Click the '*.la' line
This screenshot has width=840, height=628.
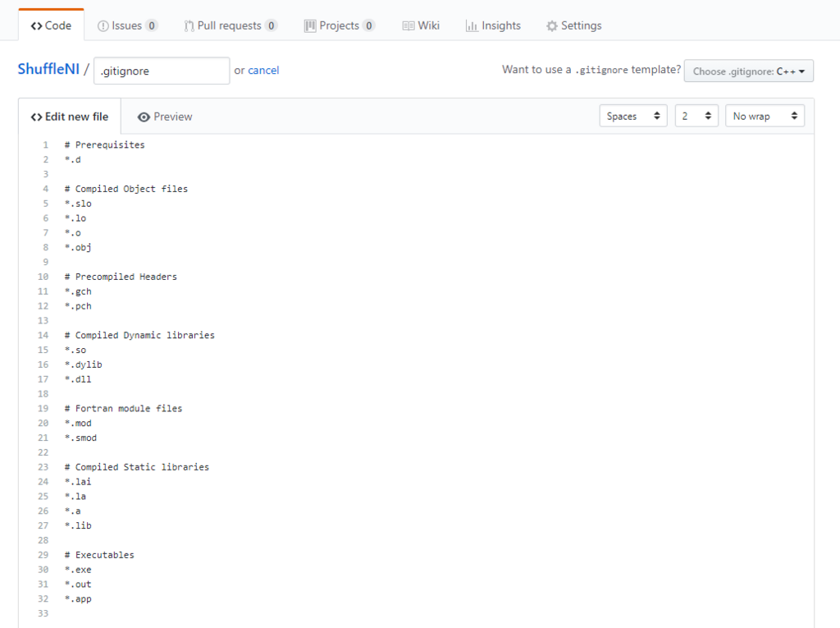[x=75, y=496]
